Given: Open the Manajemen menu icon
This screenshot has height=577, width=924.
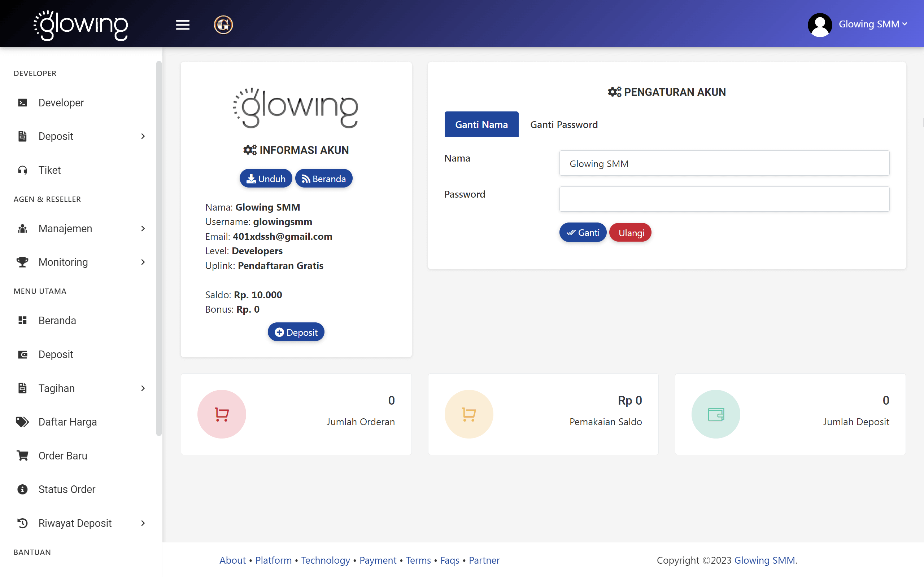Looking at the screenshot, I should pos(22,228).
